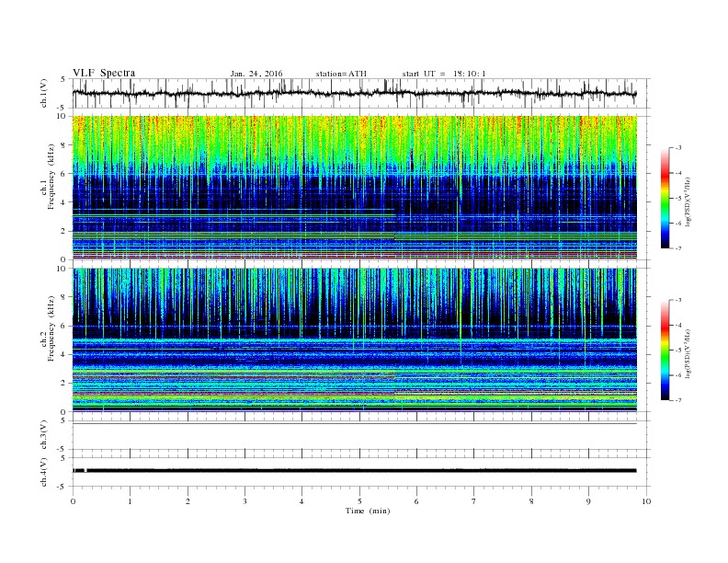Click the ch.1 "Frequency (kHz)" axis label
Image resolution: width=728 pixels, height=563 pixels.
51,177
